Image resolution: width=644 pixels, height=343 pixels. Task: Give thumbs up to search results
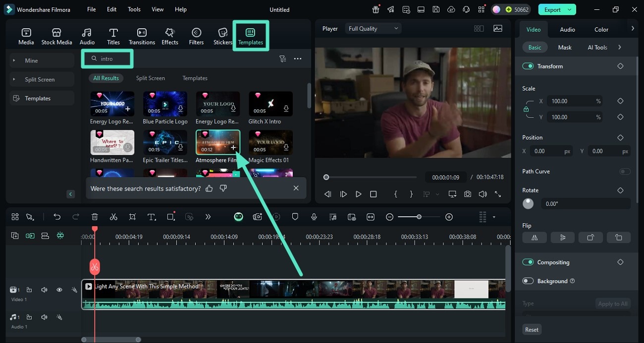point(209,188)
